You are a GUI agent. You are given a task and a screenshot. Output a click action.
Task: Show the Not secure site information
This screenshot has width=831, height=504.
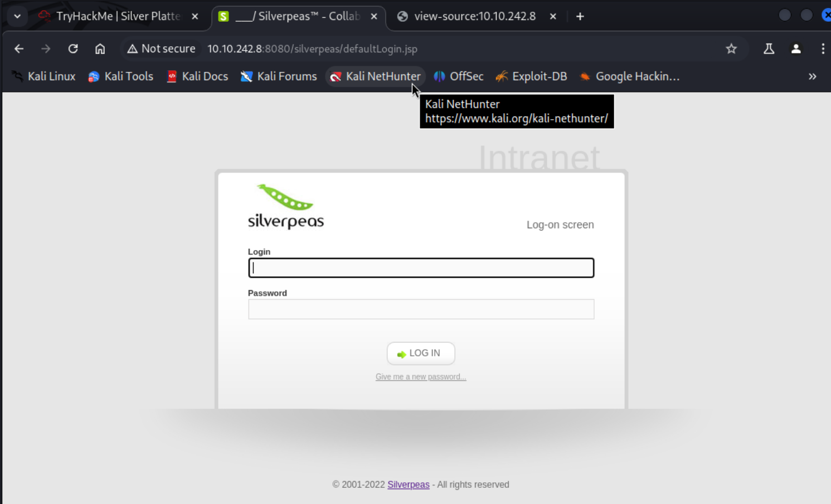point(162,49)
